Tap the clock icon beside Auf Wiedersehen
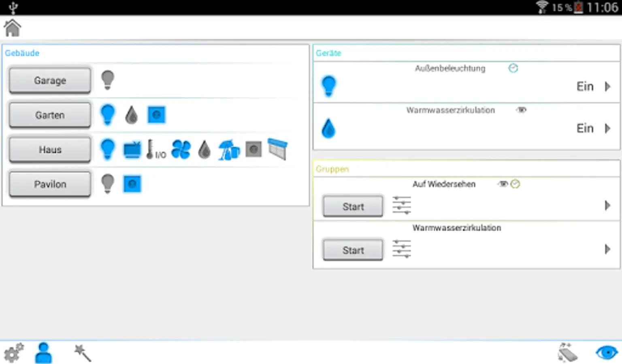 coord(515,184)
